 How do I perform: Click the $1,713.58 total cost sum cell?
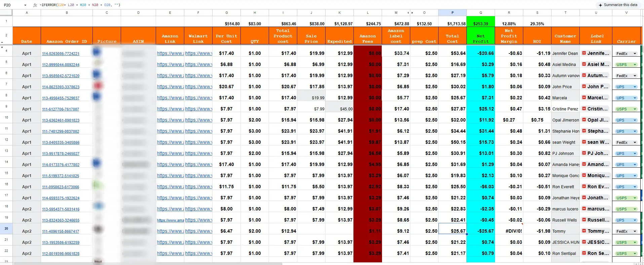pyautogui.click(x=452, y=21)
